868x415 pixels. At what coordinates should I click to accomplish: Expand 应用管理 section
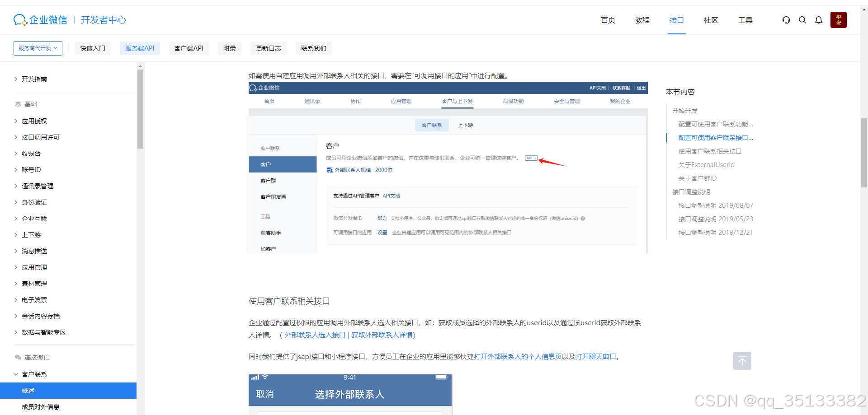point(34,267)
